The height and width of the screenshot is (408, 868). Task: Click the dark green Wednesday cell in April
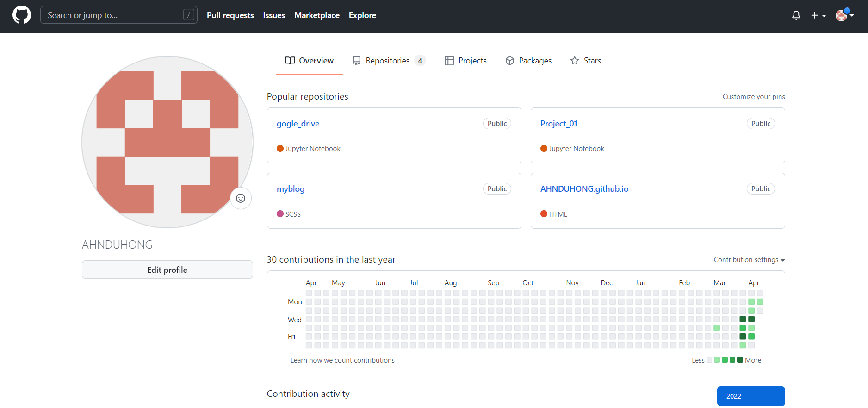coord(751,319)
